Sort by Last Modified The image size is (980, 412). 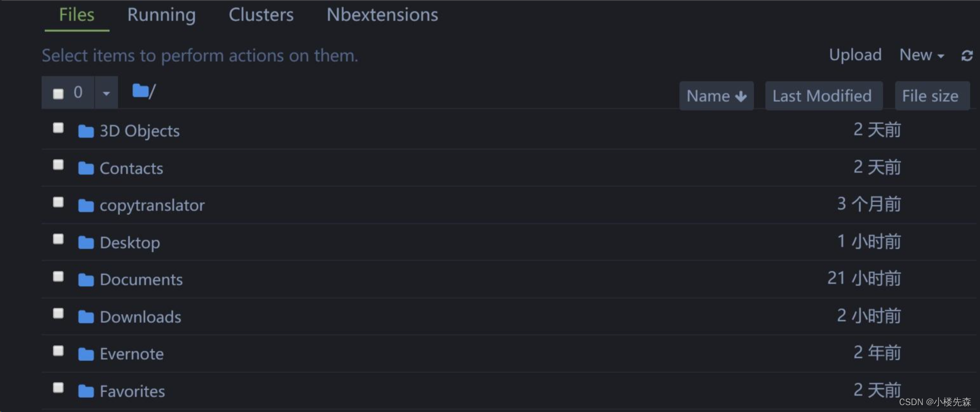(822, 96)
